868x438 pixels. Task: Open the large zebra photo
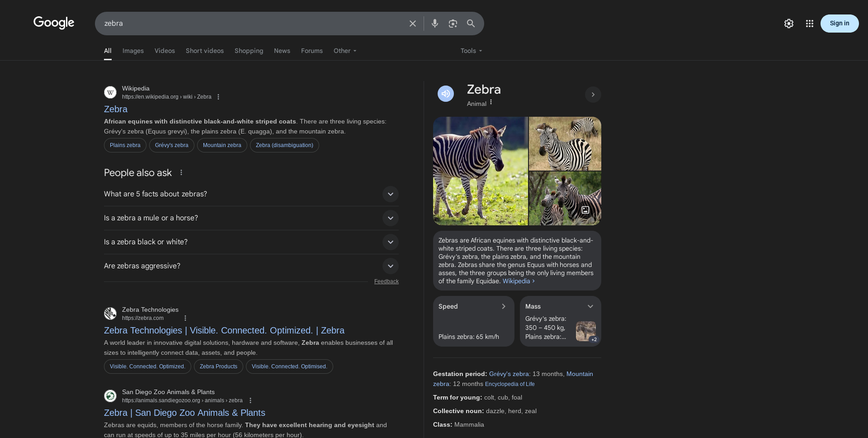coord(481,171)
